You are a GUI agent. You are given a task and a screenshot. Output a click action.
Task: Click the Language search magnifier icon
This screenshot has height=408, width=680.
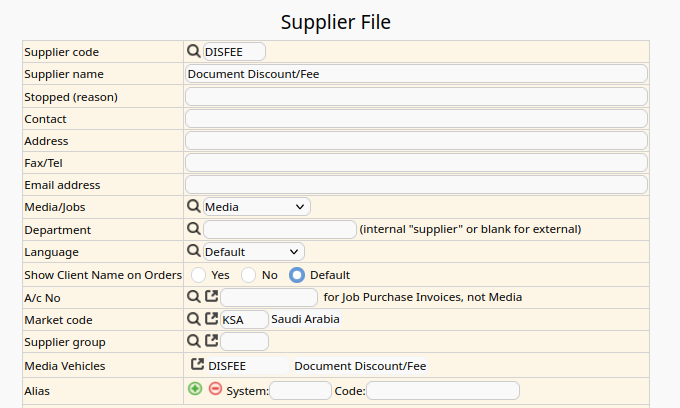click(194, 251)
